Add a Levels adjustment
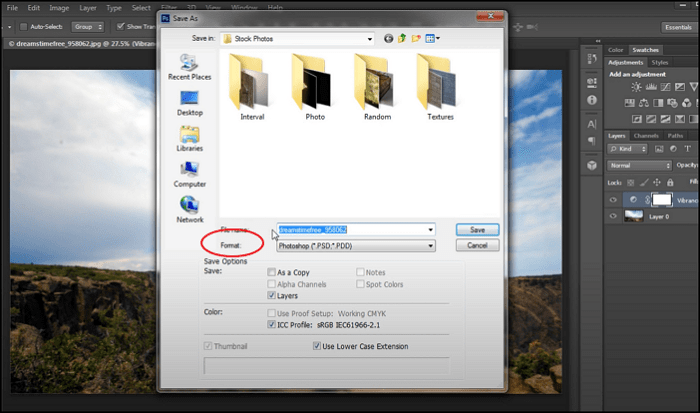Viewport: 700px width, 413px height. (x=651, y=87)
